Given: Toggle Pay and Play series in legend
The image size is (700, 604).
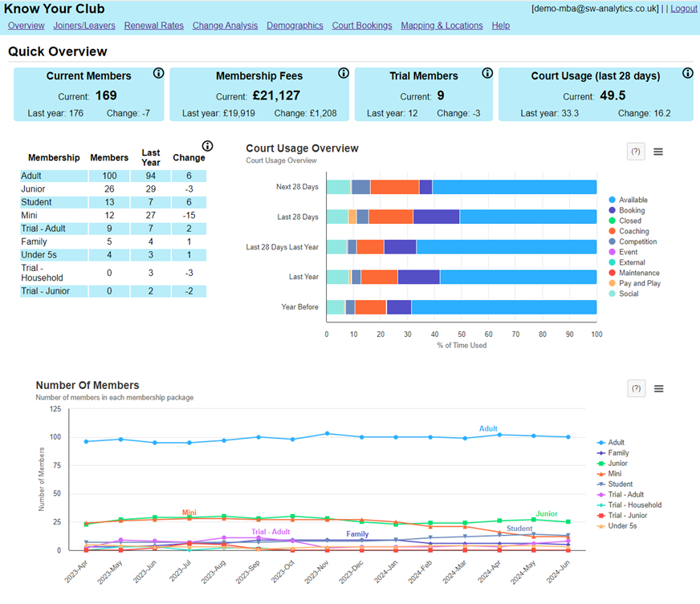Looking at the screenshot, I should (635, 283).
